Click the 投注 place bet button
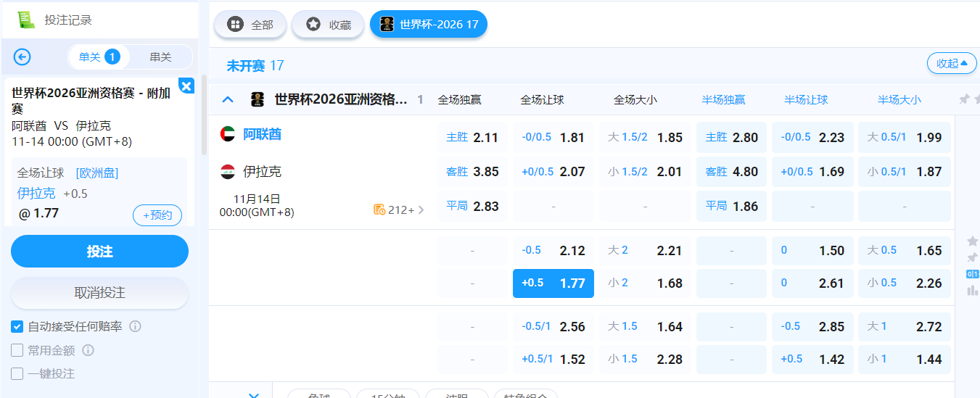 pyautogui.click(x=99, y=252)
